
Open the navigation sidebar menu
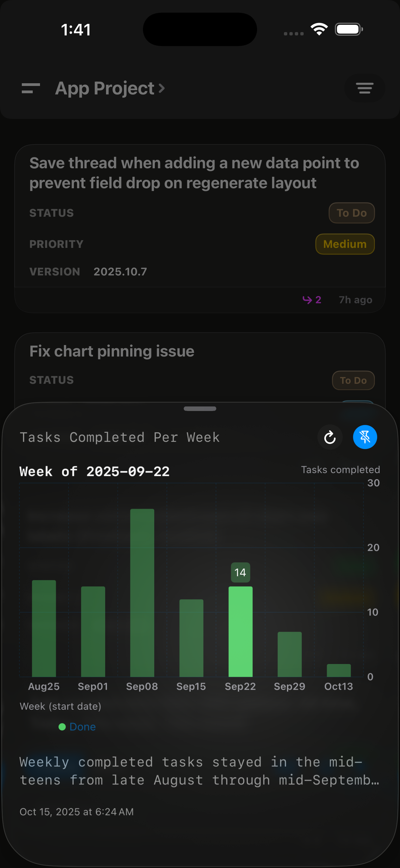click(31, 88)
